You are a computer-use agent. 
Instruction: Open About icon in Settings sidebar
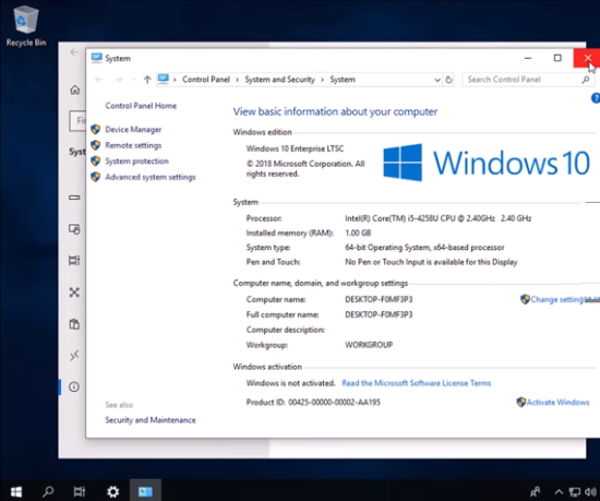[74, 387]
